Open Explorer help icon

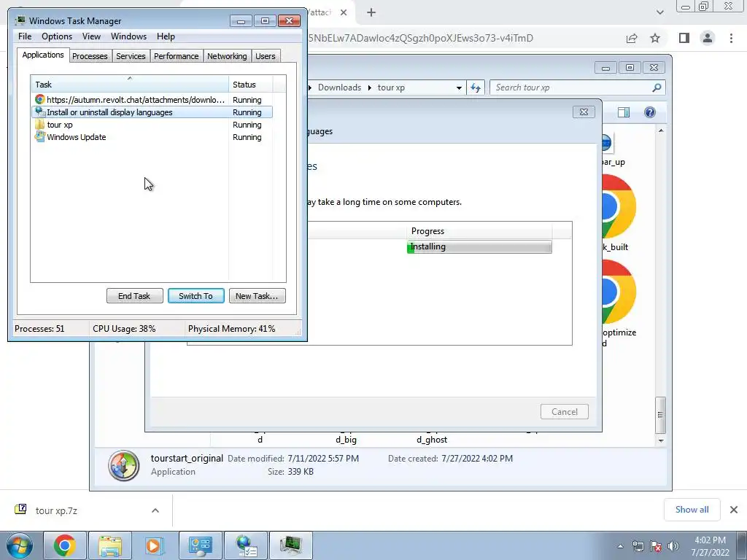(650, 112)
